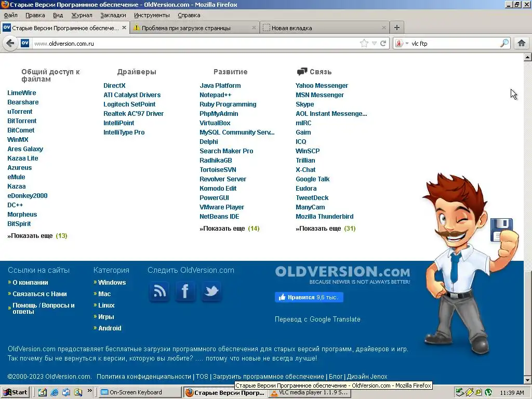This screenshot has width=532, height=399.
Task: Reload the page with refresh icon
Action: (383, 43)
